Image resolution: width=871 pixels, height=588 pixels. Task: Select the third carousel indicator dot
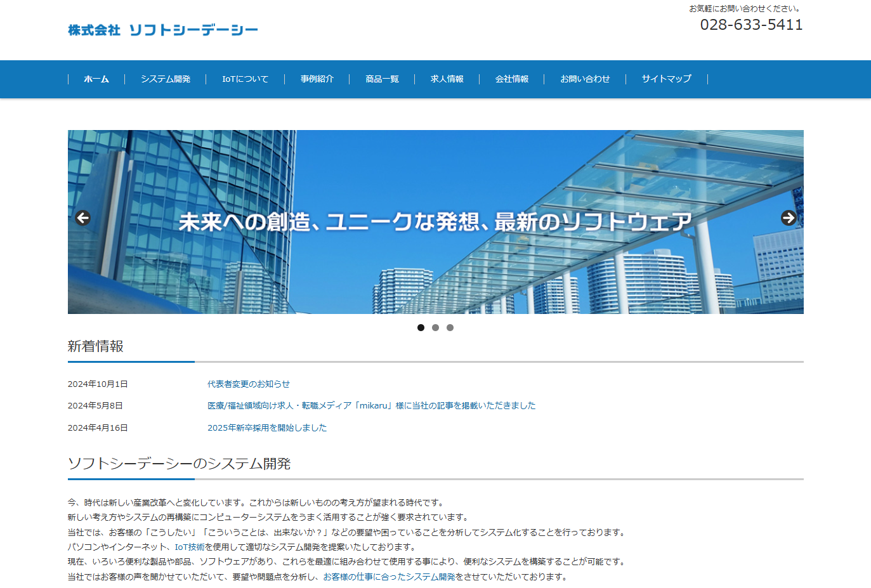(450, 328)
